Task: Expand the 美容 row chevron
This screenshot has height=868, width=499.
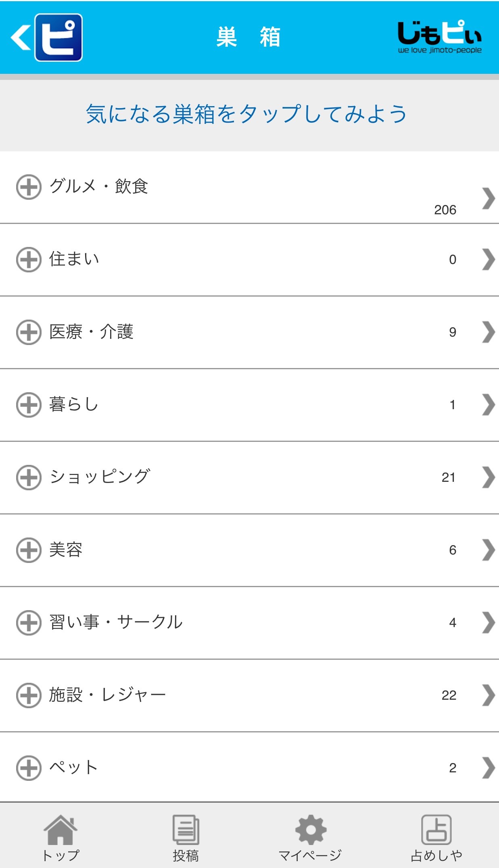Action: click(x=488, y=550)
